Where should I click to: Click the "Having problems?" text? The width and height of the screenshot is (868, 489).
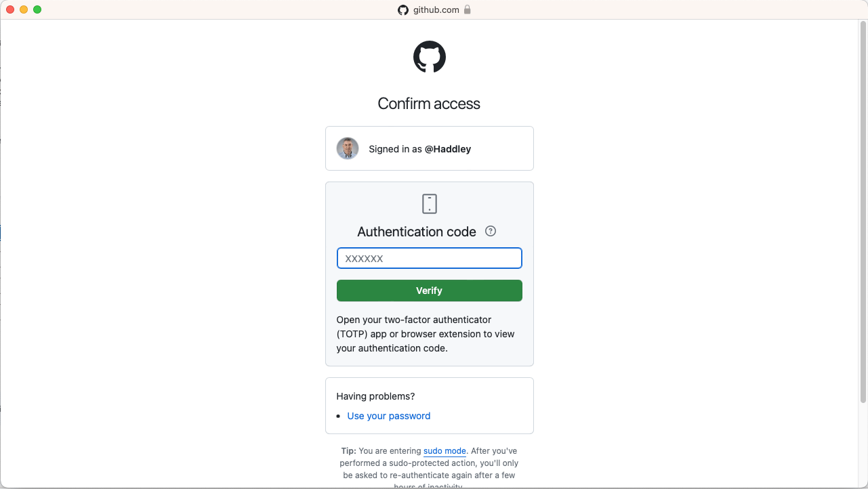click(x=375, y=396)
